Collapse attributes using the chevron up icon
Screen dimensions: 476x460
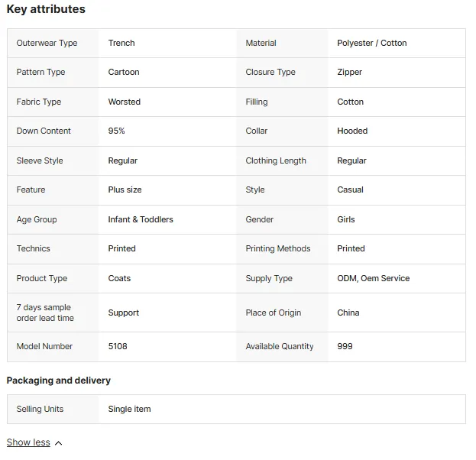click(59, 443)
